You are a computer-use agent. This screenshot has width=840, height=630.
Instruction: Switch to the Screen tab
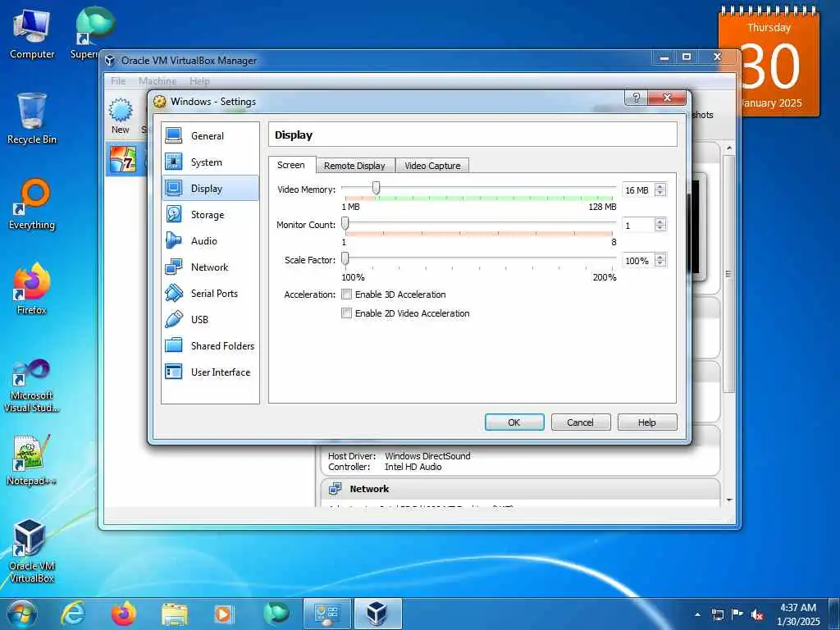(291, 165)
